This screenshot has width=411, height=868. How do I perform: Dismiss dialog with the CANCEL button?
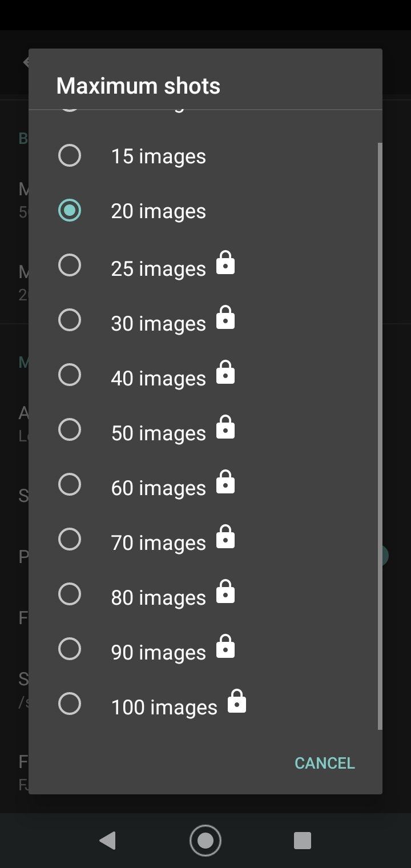[325, 763]
